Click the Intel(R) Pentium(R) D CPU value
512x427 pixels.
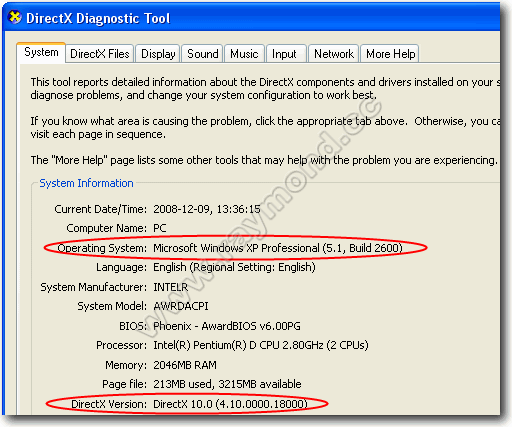[x=261, y=345]
